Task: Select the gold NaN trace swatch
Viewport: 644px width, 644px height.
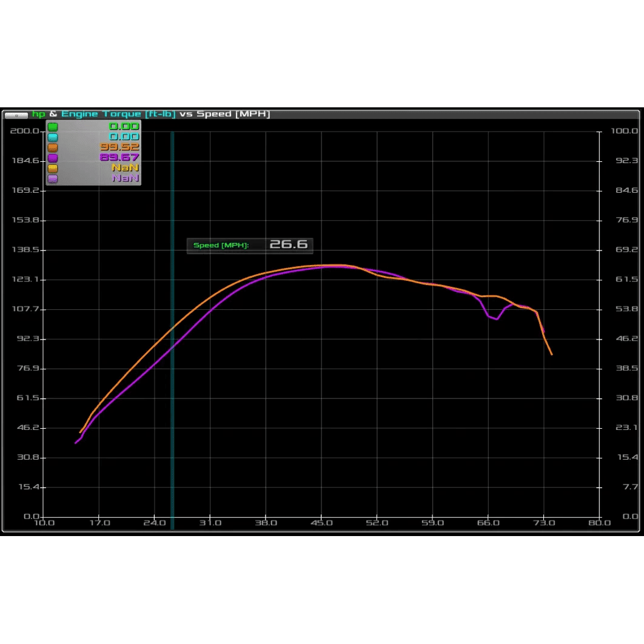Action: (x=52, y=167)
